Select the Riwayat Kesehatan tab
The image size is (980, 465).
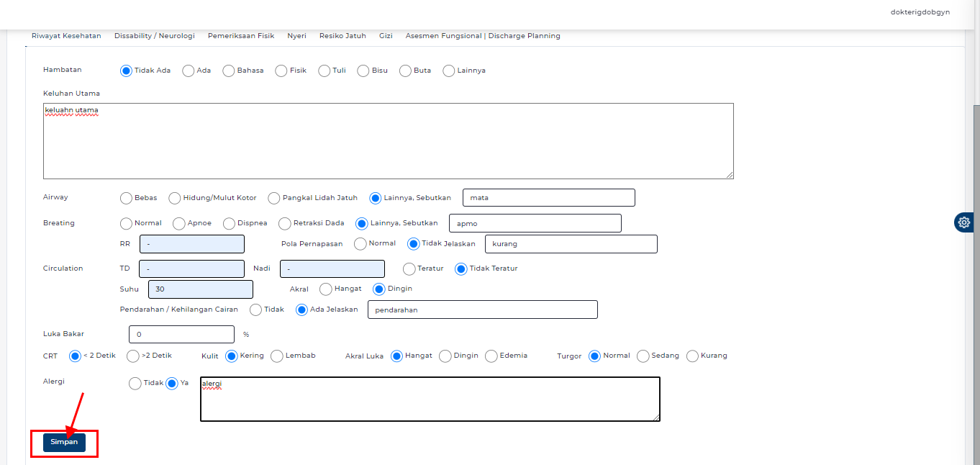tap(66, 35)
